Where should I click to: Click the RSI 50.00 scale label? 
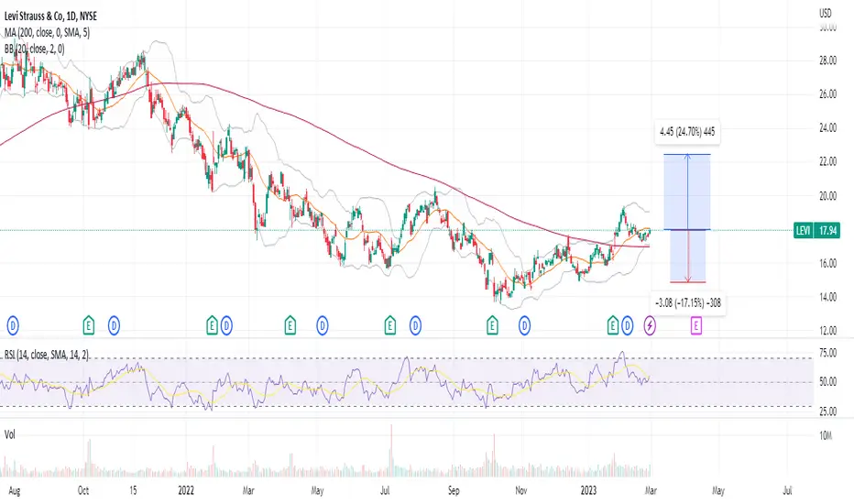(x=827, y=382)
